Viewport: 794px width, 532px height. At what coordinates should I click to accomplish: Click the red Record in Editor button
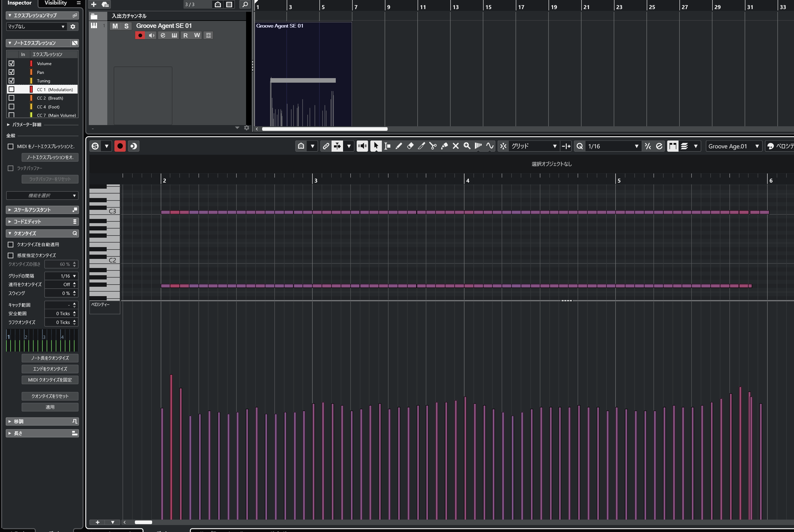[120, 146]
